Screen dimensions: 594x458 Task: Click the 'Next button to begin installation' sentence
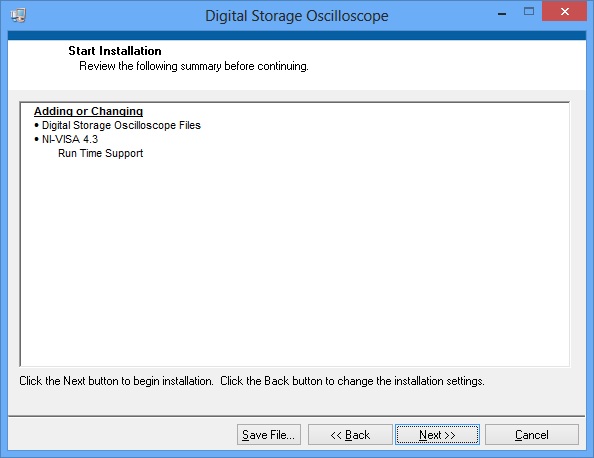coord(116,381)
